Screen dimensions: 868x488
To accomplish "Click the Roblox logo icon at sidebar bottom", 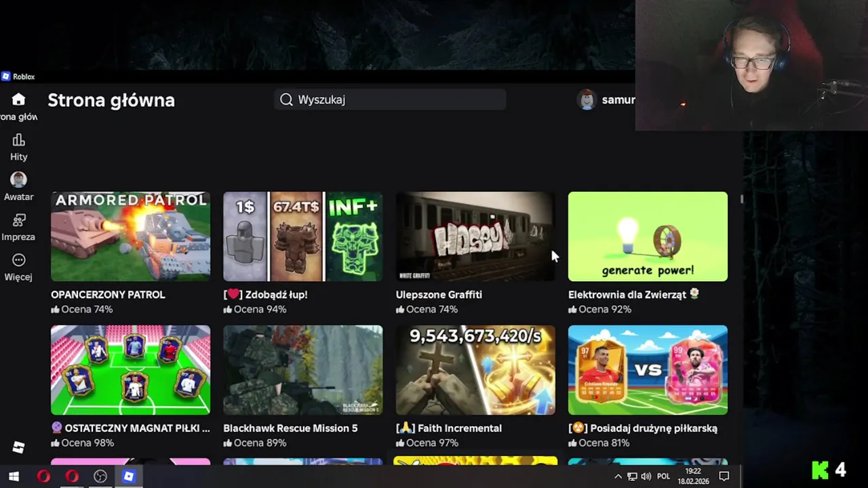I will pos(18,447).
